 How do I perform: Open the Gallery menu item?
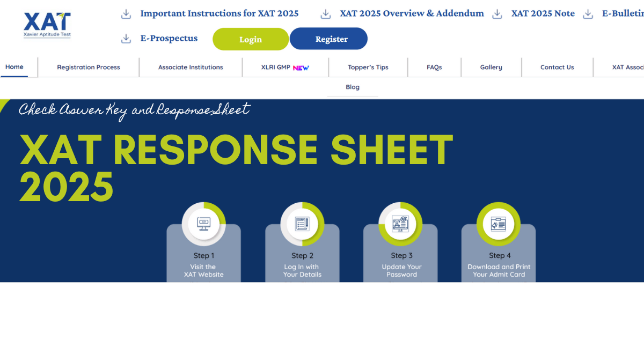click(491, 68)
